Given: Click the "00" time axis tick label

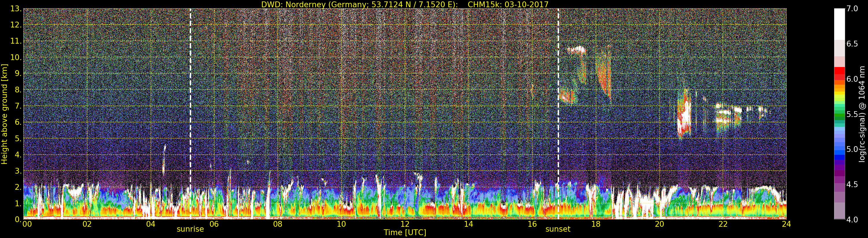Looking at the screenshot, I should (x=27, y=224).
